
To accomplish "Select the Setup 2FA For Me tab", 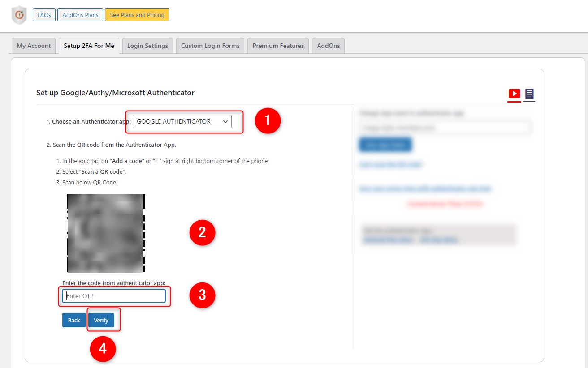I will (89, 46).
